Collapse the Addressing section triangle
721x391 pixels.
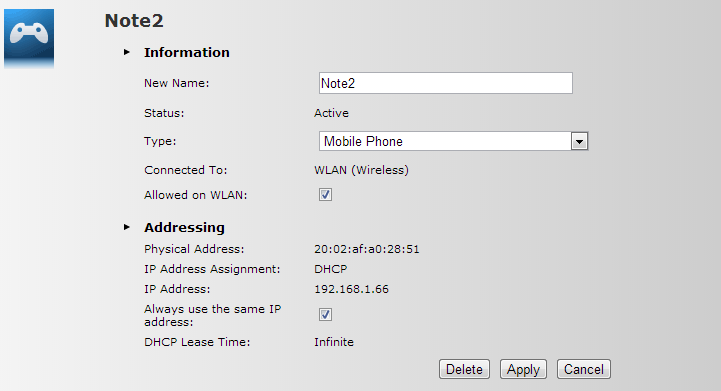[127, 227]
